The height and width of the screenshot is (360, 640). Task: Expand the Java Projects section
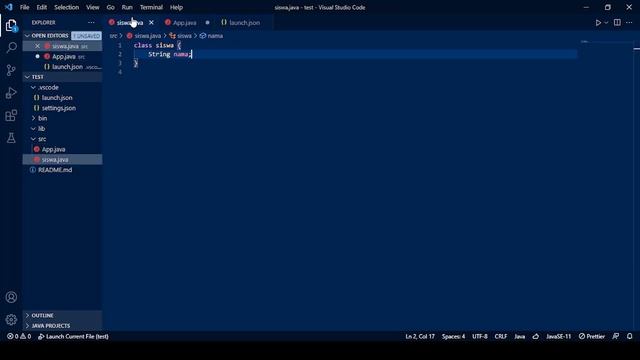(x=62, y=326)
